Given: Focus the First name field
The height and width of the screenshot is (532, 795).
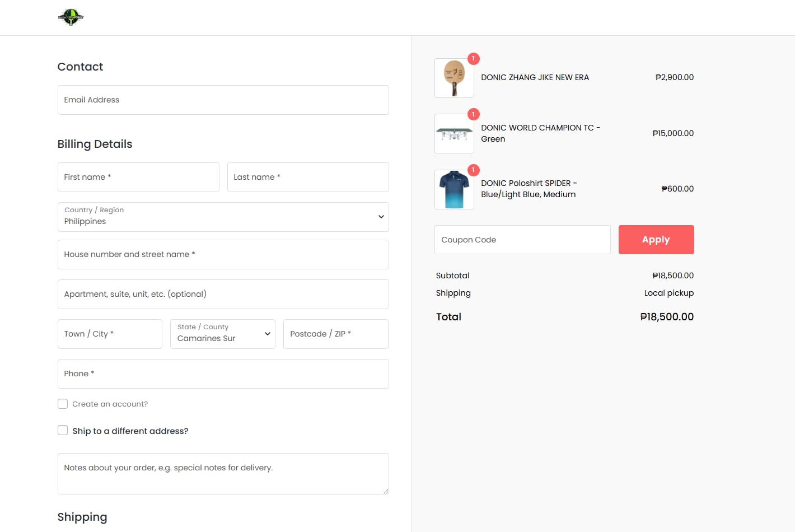Looking at the screenshot, I should (138, 177).
